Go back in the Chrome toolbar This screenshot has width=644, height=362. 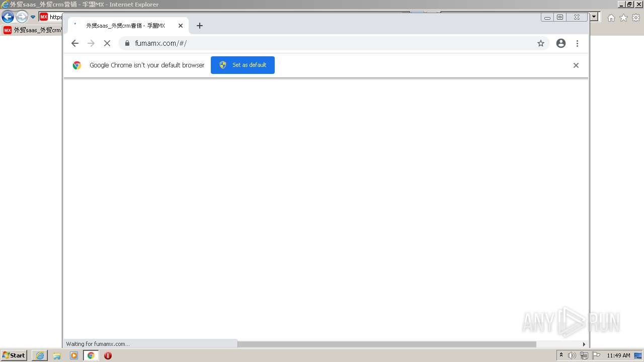(x=75, y=43)
